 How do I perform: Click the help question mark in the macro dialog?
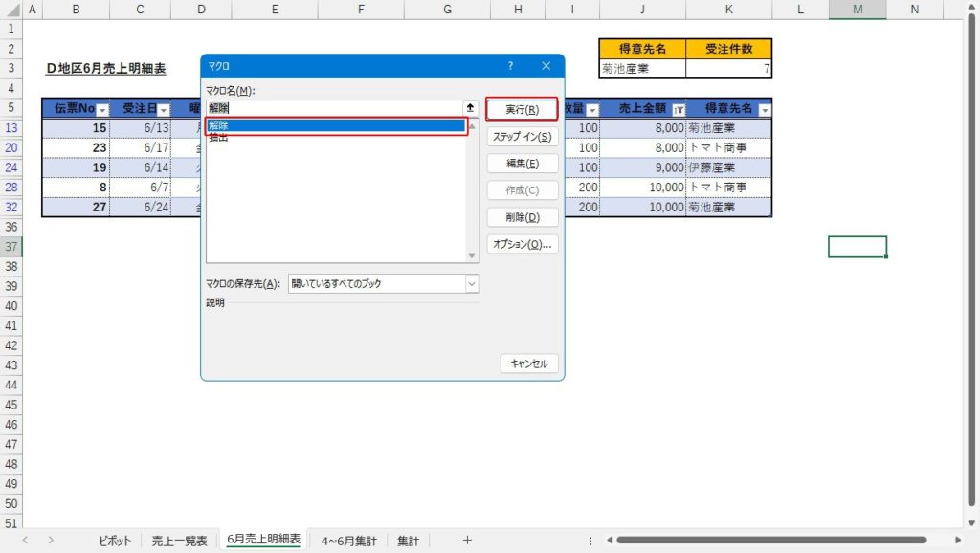tap(510, 66)
